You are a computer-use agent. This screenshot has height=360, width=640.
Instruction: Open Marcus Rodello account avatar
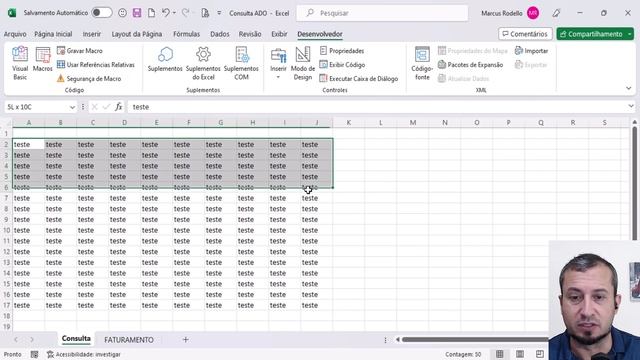tap(533, 13)
